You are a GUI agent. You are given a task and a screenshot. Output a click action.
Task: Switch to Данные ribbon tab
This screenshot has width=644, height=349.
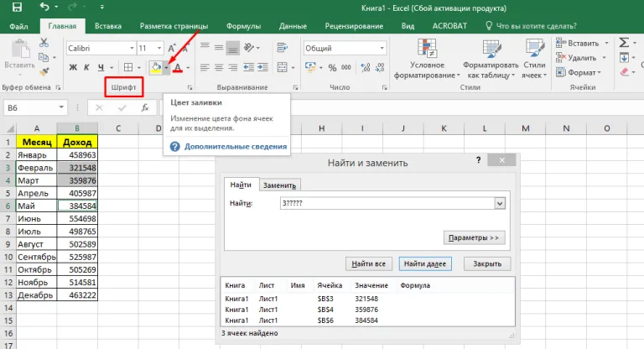click(293, 26)
